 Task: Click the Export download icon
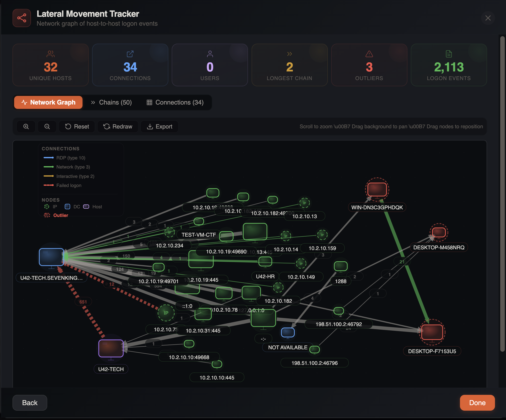[x=150, y=126]
